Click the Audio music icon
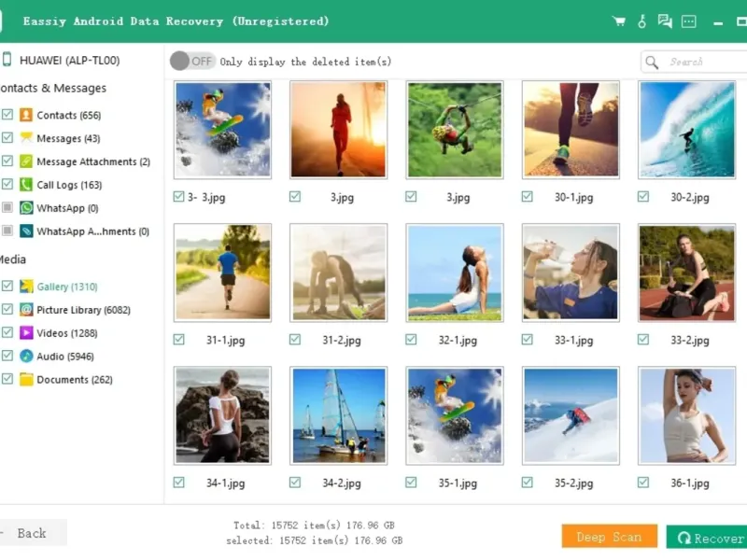747x560 pixels. click(26, 356)
